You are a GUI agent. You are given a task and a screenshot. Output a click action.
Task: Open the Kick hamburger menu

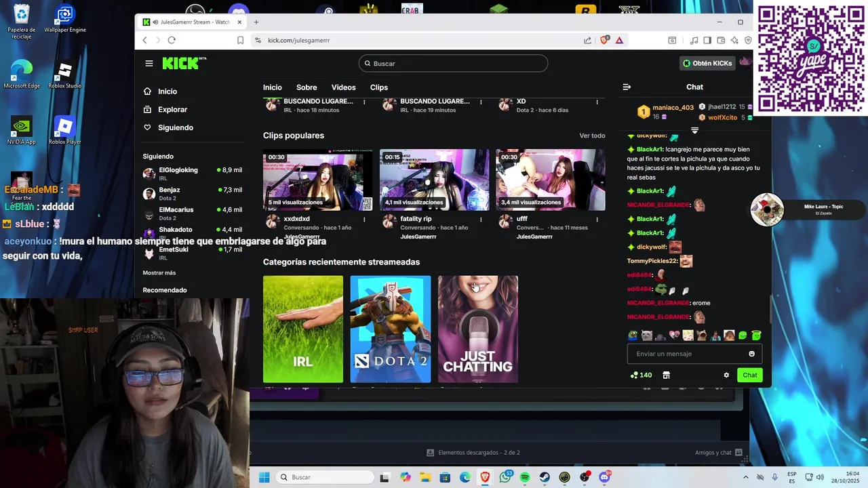coord(149,63)
